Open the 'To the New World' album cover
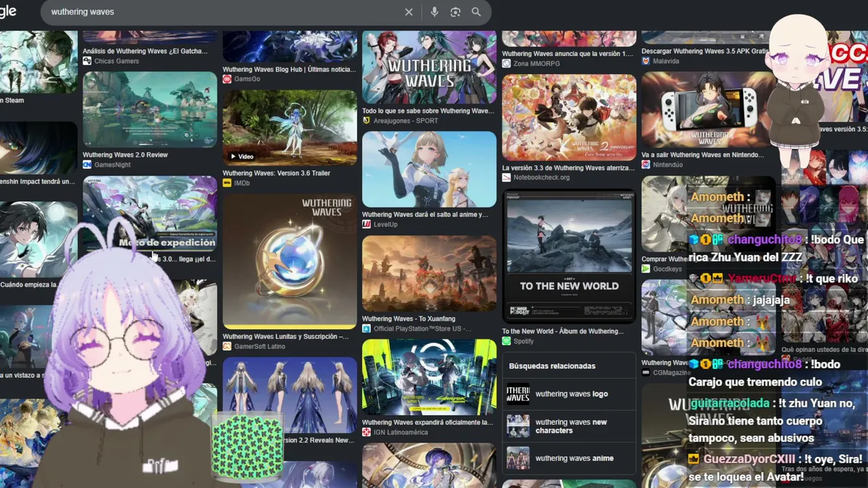This screenshot has width=868, height=488. point(569,256)
